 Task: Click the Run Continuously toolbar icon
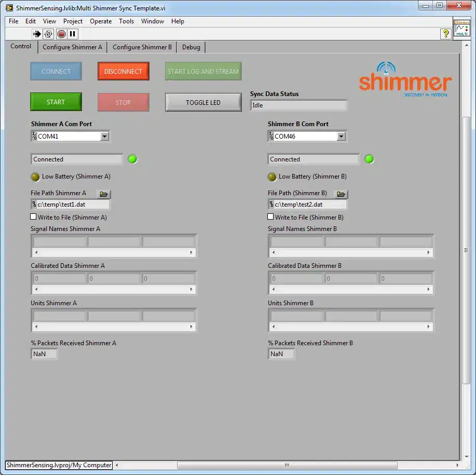(x=48, y=34)
